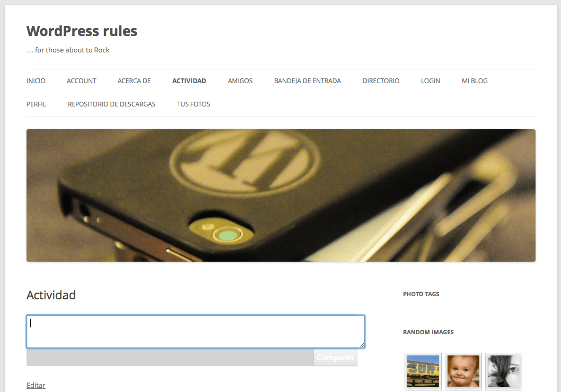Visit the Mi Blog menu page
This screenshot has height=392, width=561.
pyautogui.click(x=475, y=81)
